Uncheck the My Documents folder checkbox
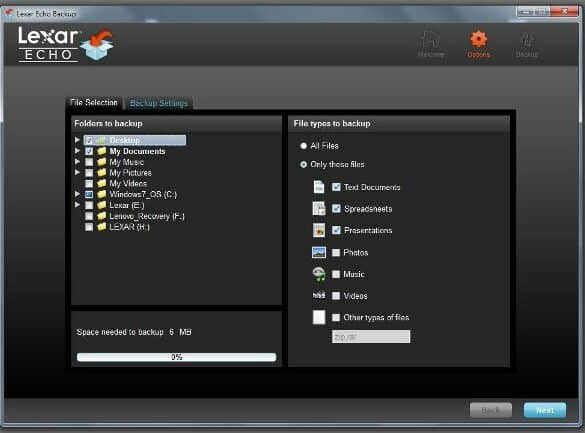585x433 pixels. coord(89,151)
